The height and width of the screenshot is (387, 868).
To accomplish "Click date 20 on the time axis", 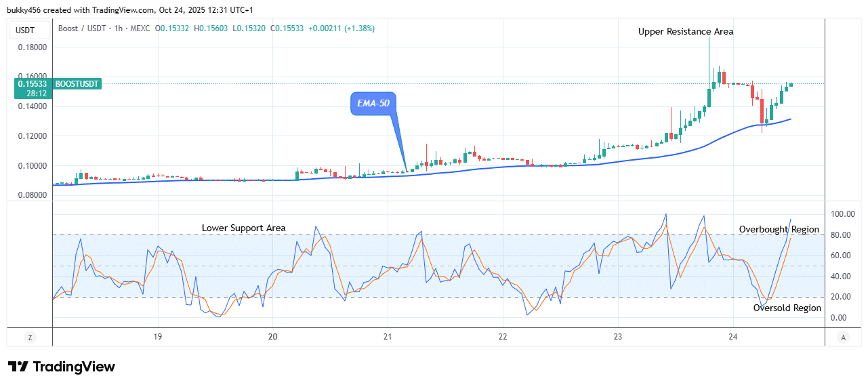I will click(x=272, y=337).
